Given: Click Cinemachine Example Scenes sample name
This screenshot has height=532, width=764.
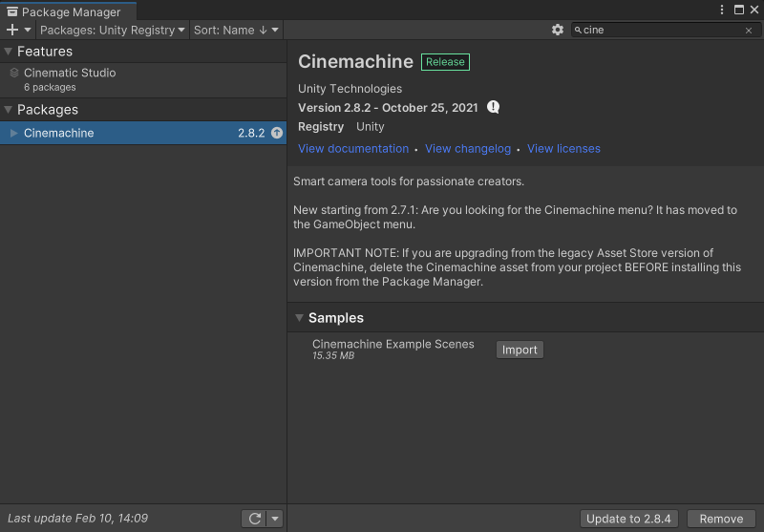Looking at the screenshot, I should 393,344.
